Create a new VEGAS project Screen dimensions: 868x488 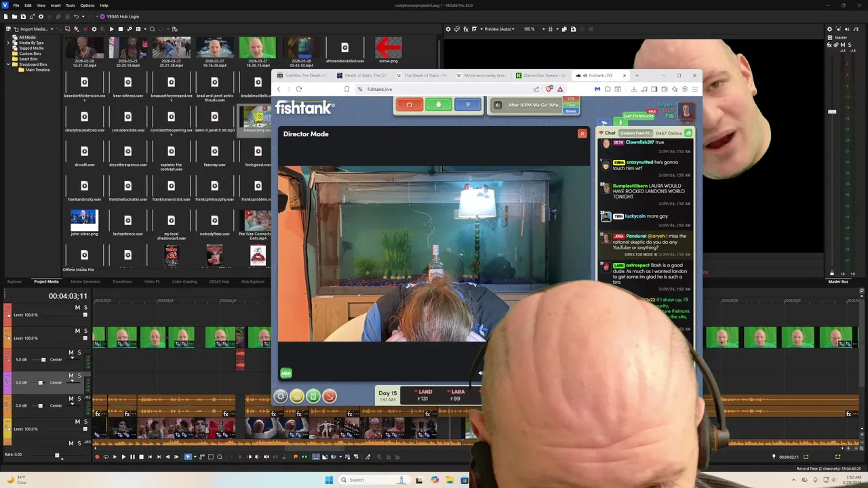click(6, 16)
